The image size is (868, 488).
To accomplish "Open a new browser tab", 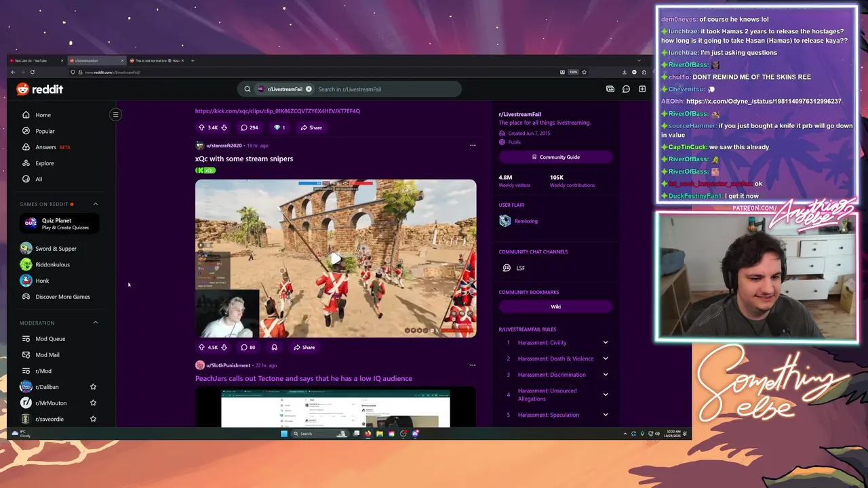I will click(193, 61).
